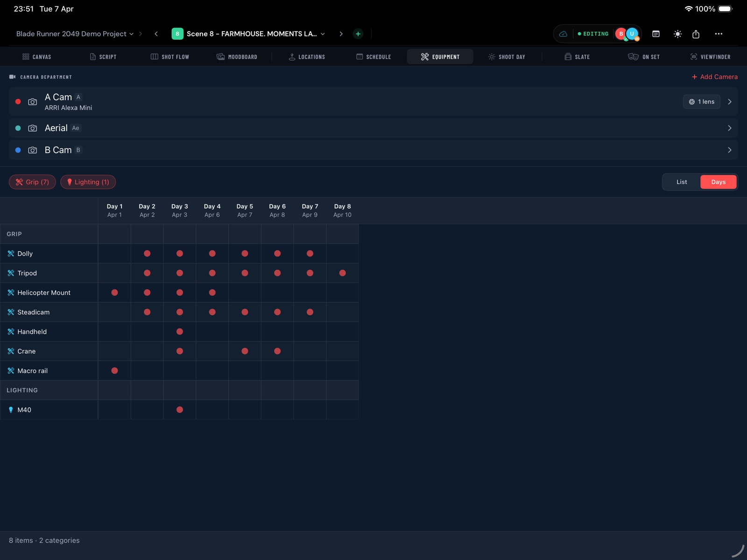Click the red status dot beside A Cam

coord(18,101)
